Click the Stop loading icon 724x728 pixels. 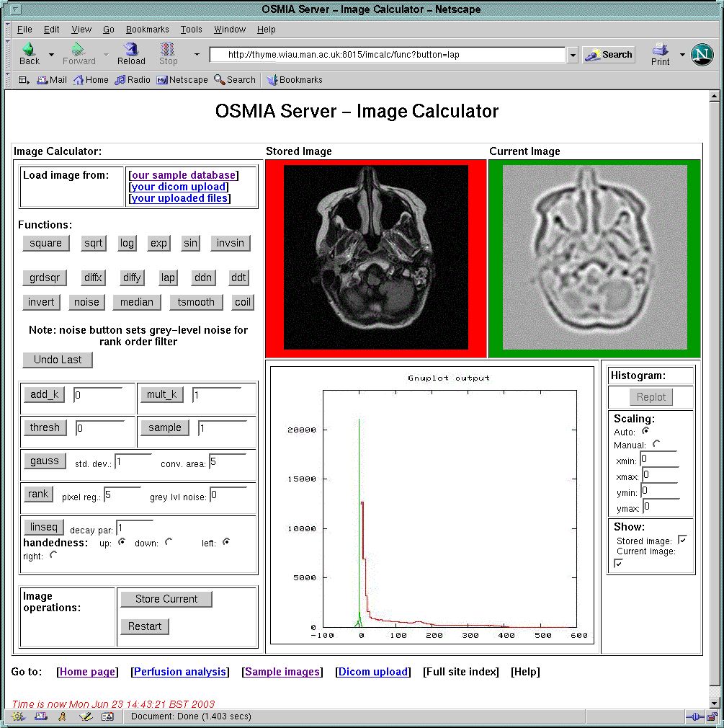pos(168,50)
